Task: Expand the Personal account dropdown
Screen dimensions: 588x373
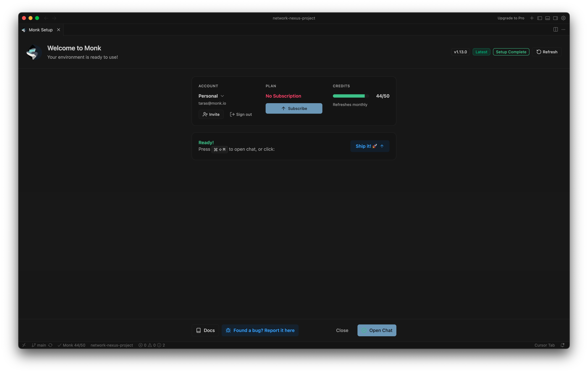Action: pos(211,96)
